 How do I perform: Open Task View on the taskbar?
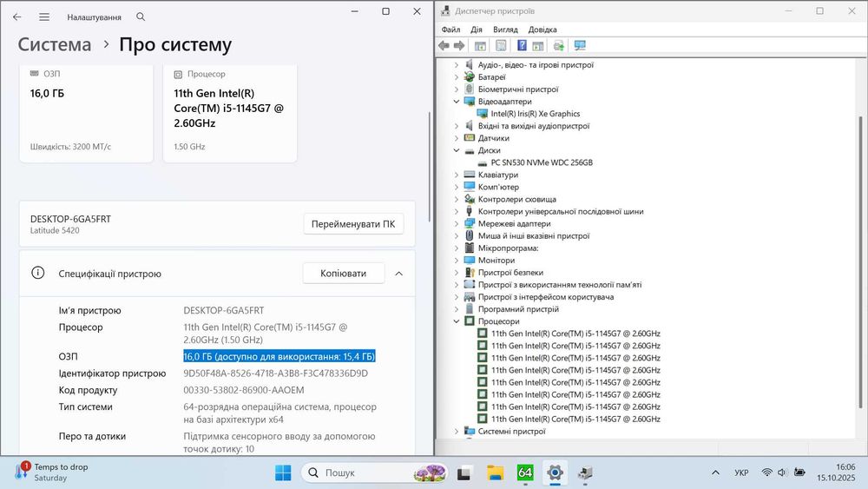point(464,473)
